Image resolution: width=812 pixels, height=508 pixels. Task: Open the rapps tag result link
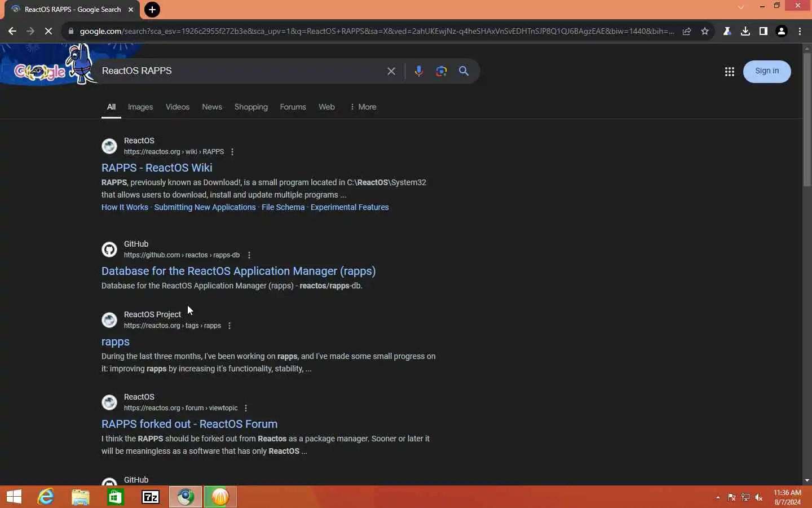pyautogui.click(x=116, y=341)
